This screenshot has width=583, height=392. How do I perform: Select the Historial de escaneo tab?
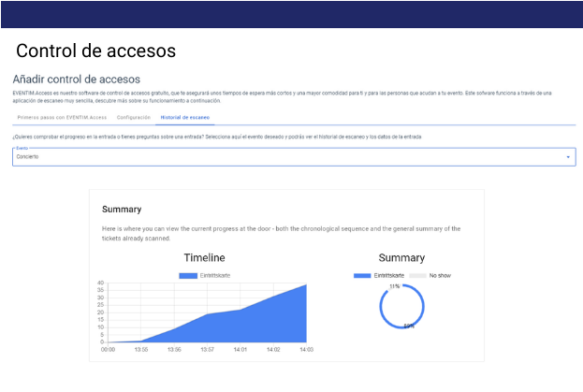(x=184, y=118)
